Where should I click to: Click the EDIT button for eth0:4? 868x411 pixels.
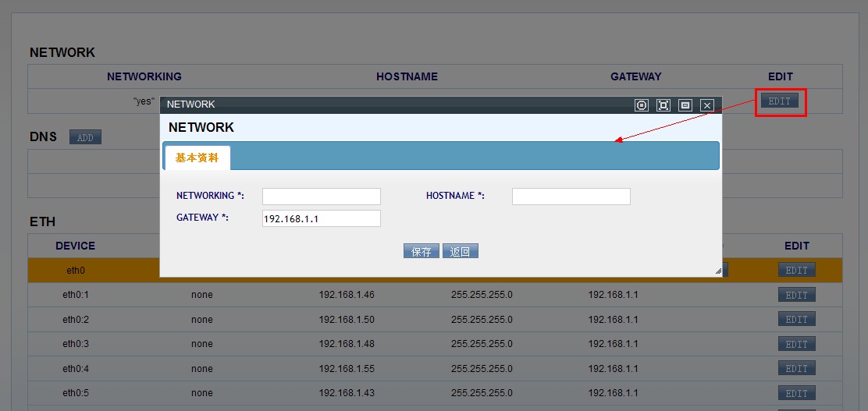796,368
